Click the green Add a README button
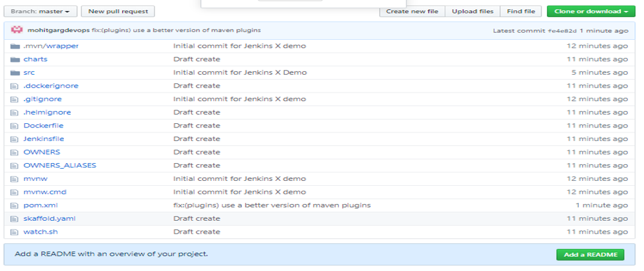 coord(590,254)
